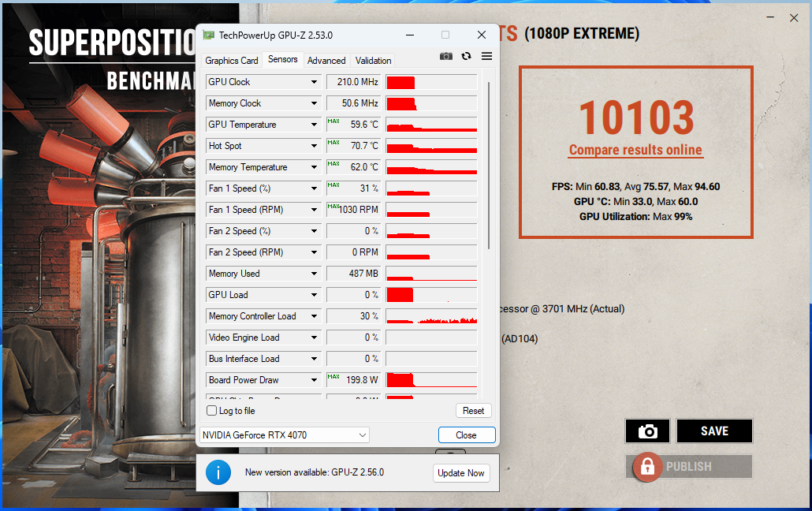The height and width of the screenshot is (511, 812).
Task: Open the NVIDIA GeForce RTX 4070 device selector
Action: pyautogui.click(x=285, y=435)
